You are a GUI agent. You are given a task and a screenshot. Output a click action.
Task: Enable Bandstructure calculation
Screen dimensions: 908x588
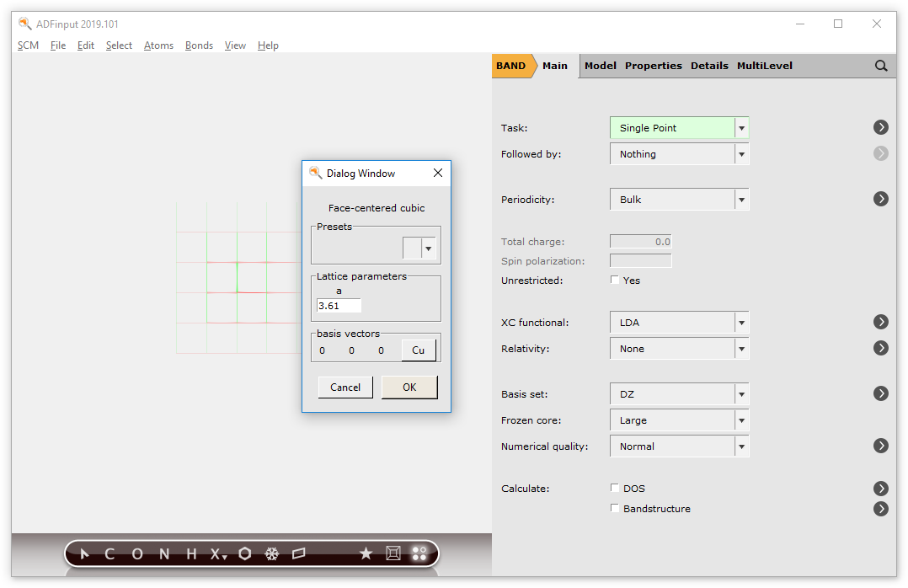[615, 508]
